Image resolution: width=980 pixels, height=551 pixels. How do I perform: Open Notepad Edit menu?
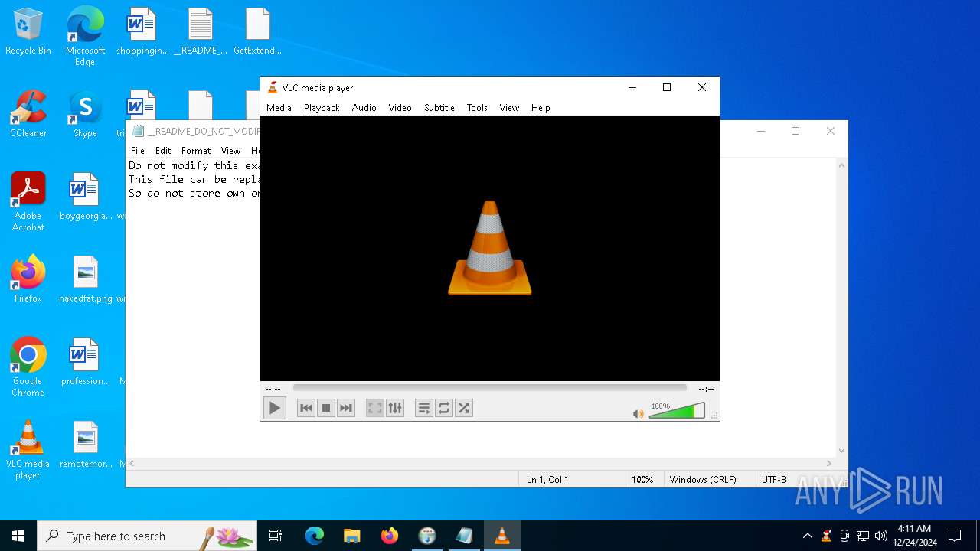tap(163, 151)
